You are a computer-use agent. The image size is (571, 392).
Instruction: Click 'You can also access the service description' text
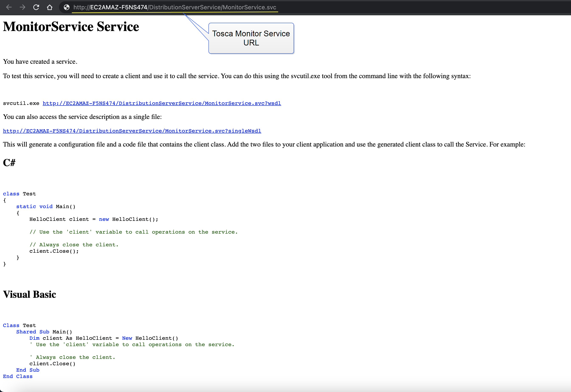(x=82, y=117)
